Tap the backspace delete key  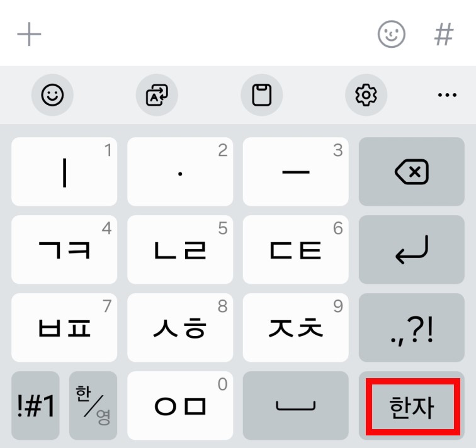pyautogui.click(x=411, y=172)
